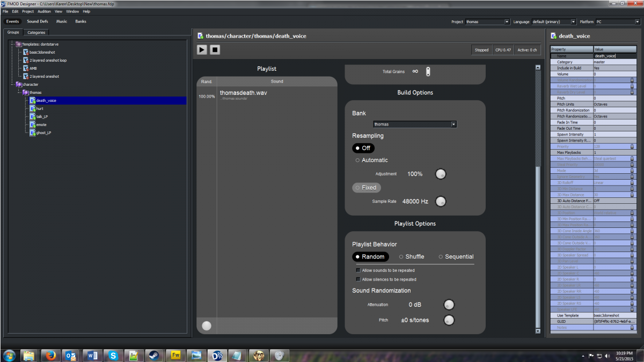
Task: Open Firefox from the taskbar
Action: [x=50, y=355]
